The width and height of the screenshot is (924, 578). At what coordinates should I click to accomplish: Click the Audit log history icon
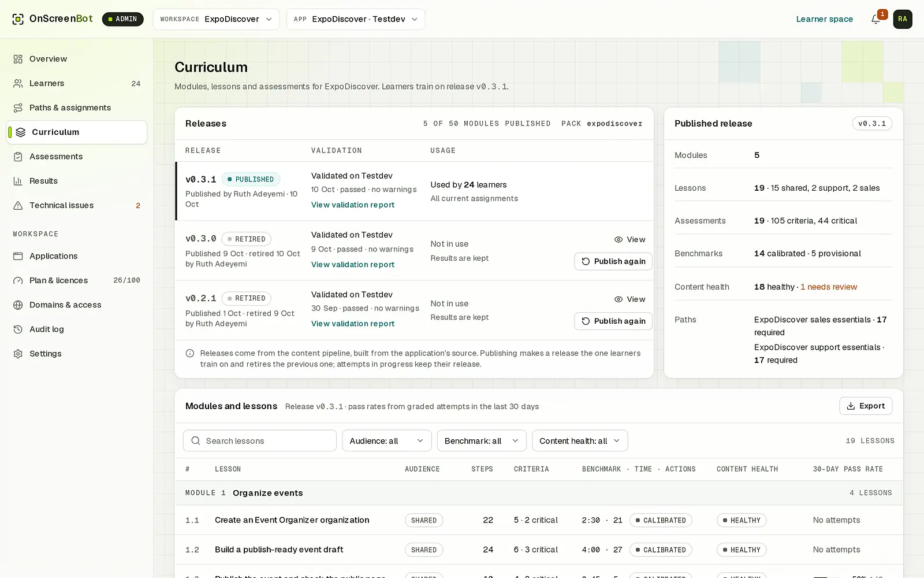pyautogui.click(x=18, y=329)
